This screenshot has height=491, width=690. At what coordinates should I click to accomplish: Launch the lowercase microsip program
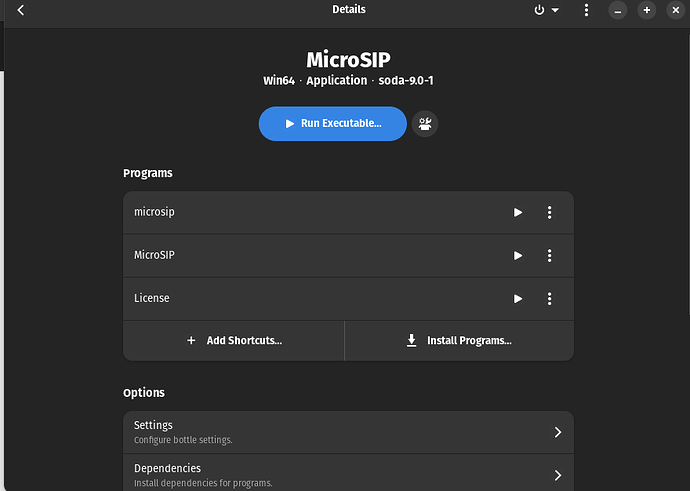pyautogui.click(x=518, y=213)
